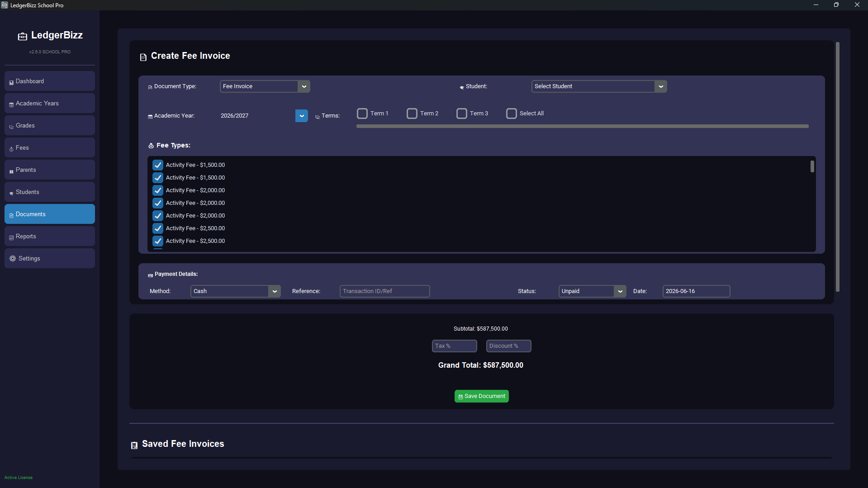
Task: Uncheck the first Activity Fee $1,500.00 checkbox
Action: pyautogui.click(x=158, y=165)
